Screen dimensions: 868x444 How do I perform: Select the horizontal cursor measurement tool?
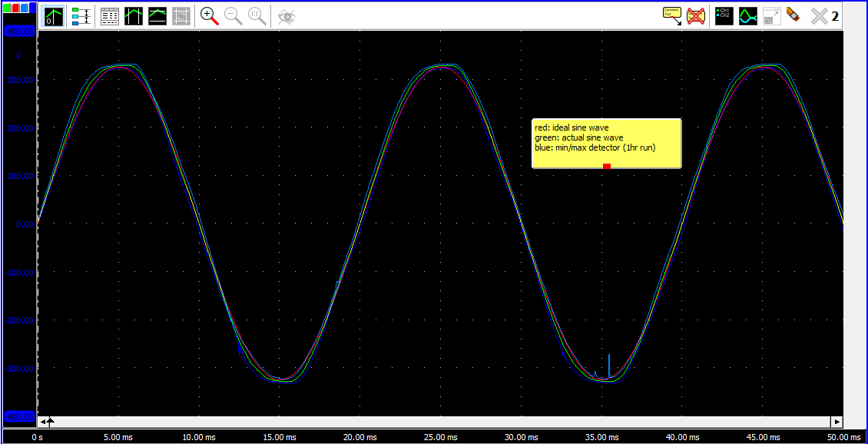pos(157,15)
